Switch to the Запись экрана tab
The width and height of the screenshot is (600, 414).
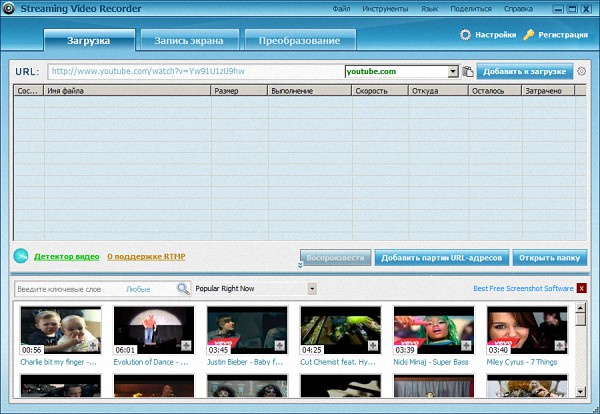[189, 41]
